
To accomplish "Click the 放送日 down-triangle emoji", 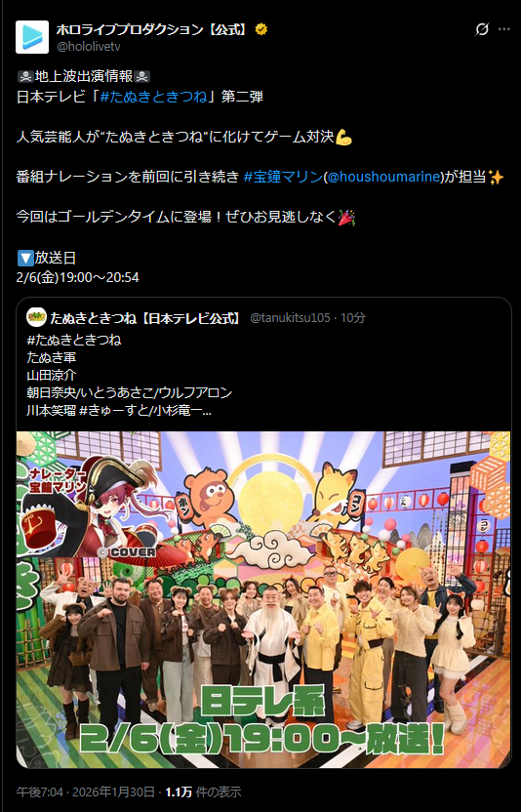I will click(25, 258).
